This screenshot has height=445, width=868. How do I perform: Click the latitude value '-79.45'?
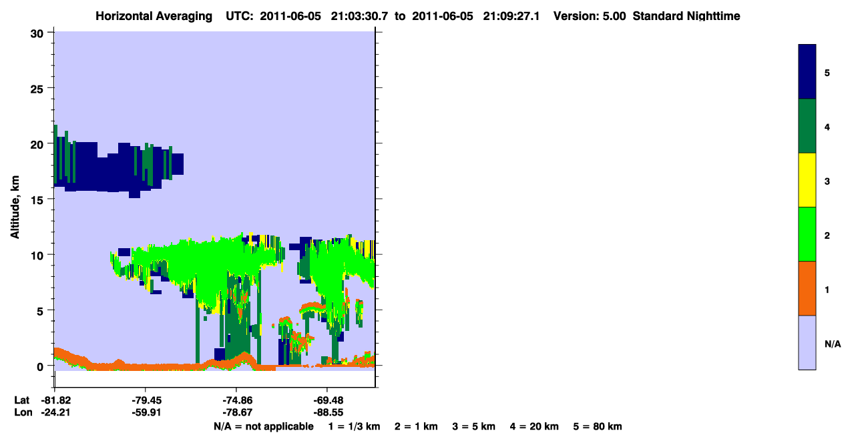pyautogui.click(x=146, y=400)
